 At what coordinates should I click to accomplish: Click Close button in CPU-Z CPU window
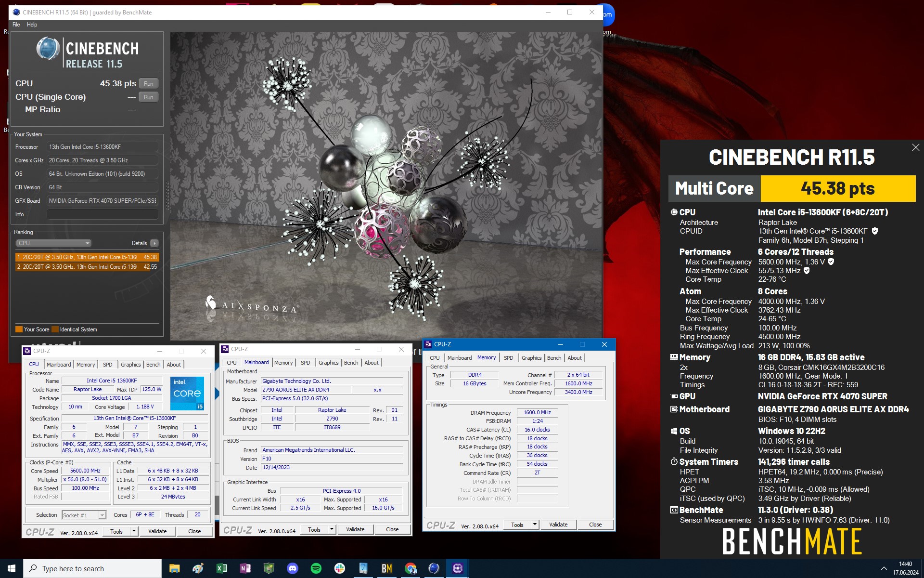click(x=194, y=531)
